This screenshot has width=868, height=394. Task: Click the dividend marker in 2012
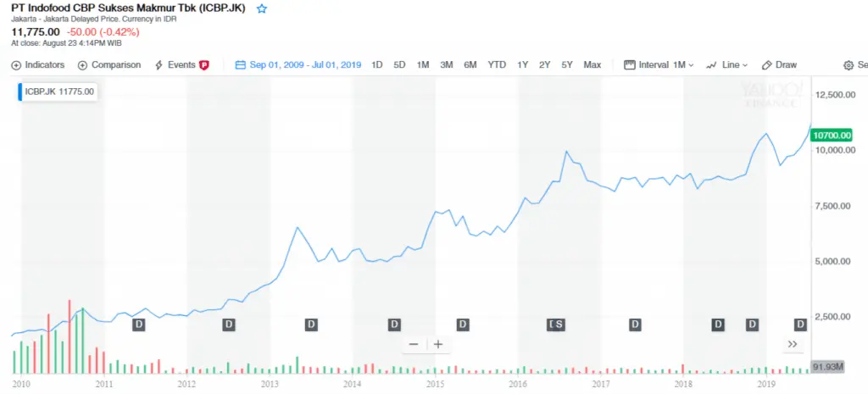click(x=229, y=325)
